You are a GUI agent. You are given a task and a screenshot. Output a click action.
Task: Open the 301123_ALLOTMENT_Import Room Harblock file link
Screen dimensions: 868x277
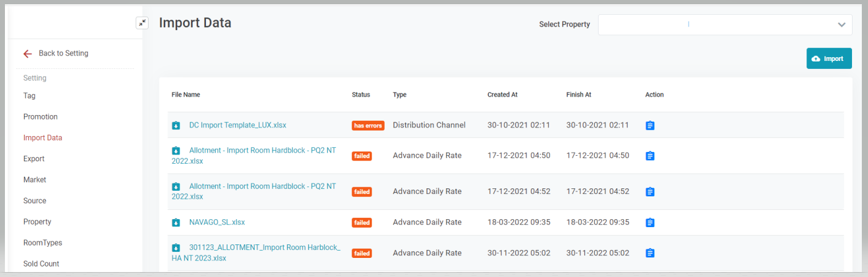click(x=264, y=247)
